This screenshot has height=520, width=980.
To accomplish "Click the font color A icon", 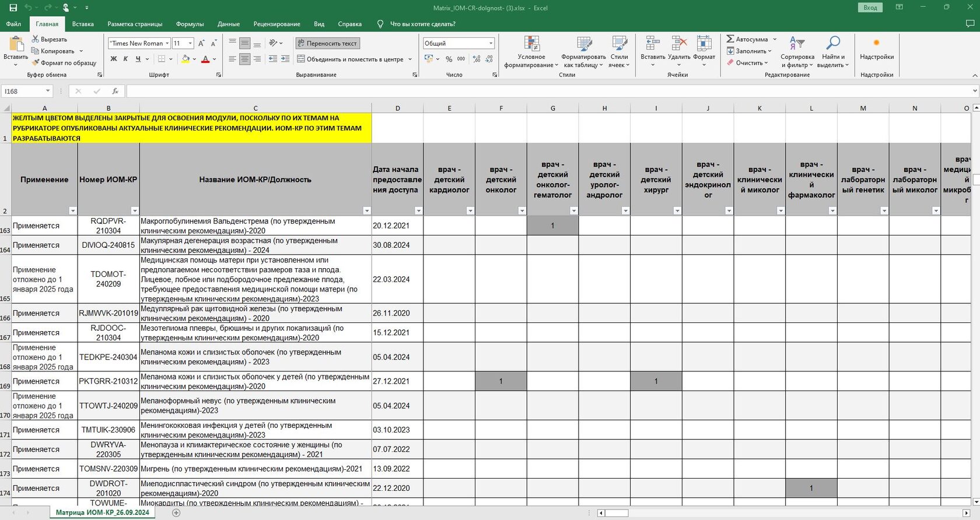I will (x=205, y=59).
